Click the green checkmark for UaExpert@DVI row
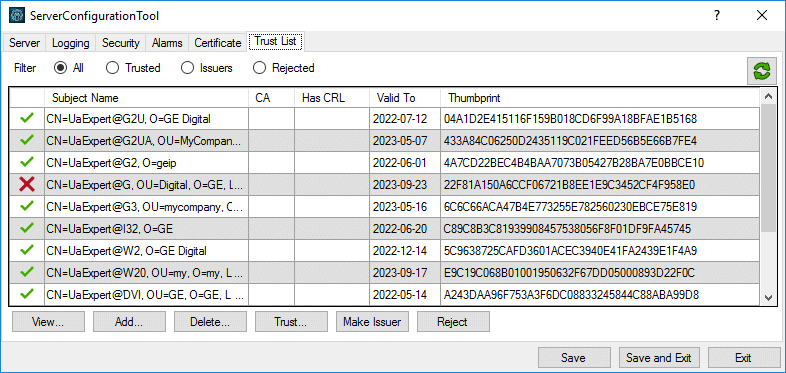 coord(27,294)
